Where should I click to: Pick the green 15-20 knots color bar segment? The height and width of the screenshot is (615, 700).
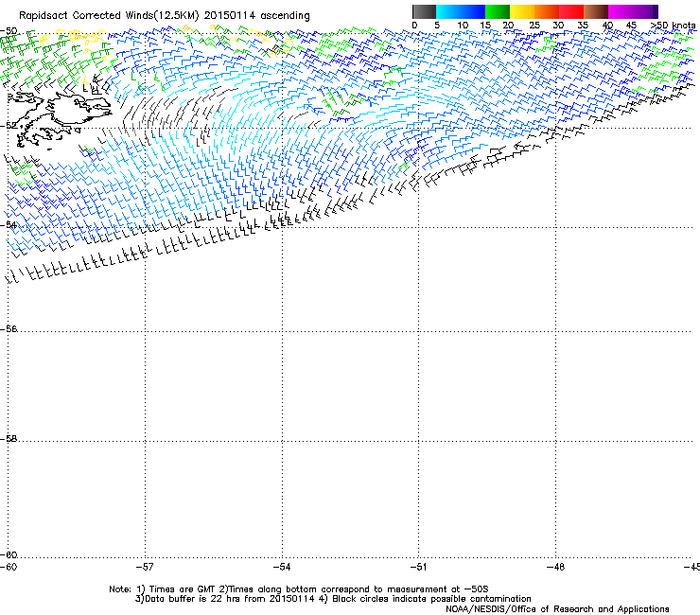[x=498, y=11]
